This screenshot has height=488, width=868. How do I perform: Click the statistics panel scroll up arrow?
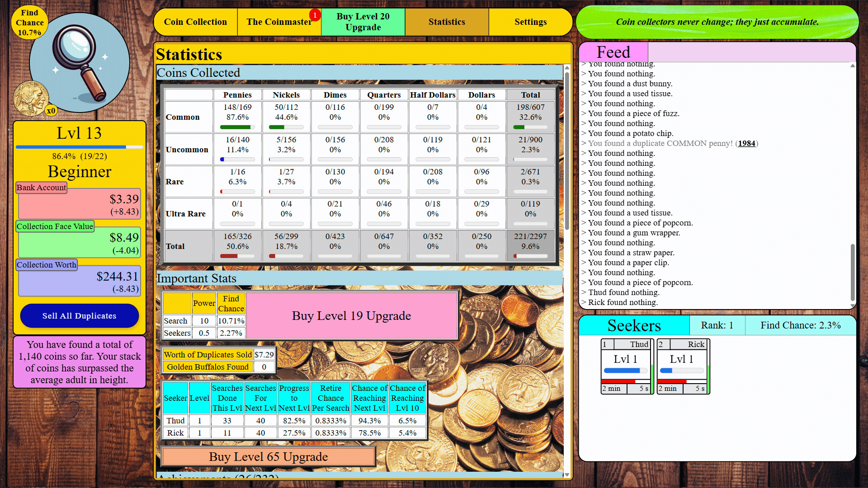567,68
